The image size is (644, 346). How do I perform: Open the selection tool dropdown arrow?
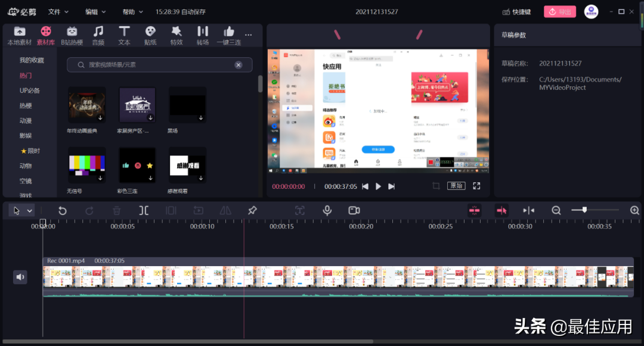[30, 211]
